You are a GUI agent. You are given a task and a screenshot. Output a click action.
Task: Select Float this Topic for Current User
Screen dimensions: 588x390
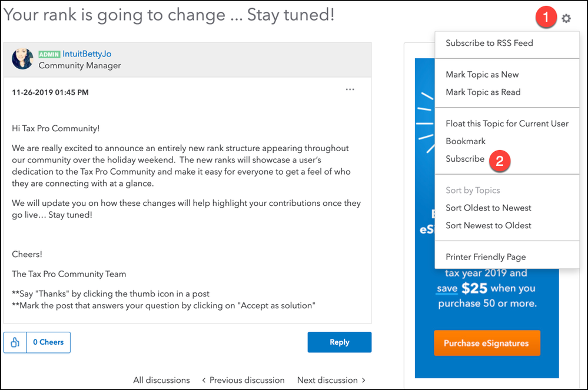(x=507, y=124)
